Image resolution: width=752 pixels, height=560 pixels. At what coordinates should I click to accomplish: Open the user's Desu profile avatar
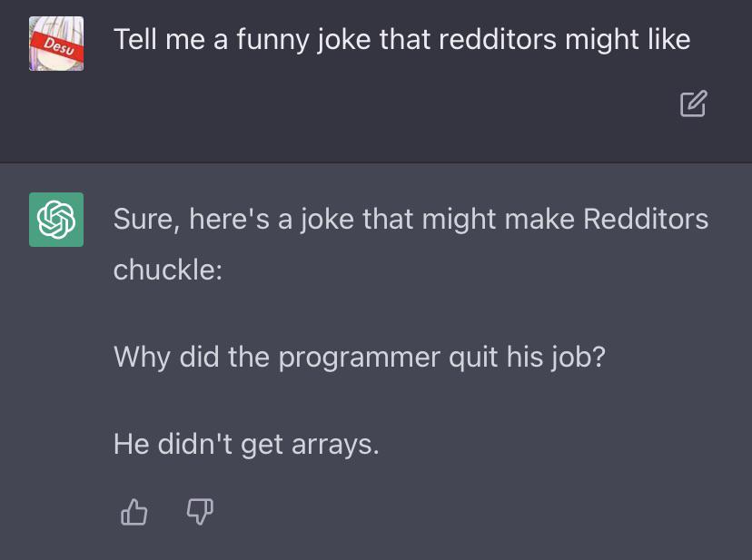[56, 44]
